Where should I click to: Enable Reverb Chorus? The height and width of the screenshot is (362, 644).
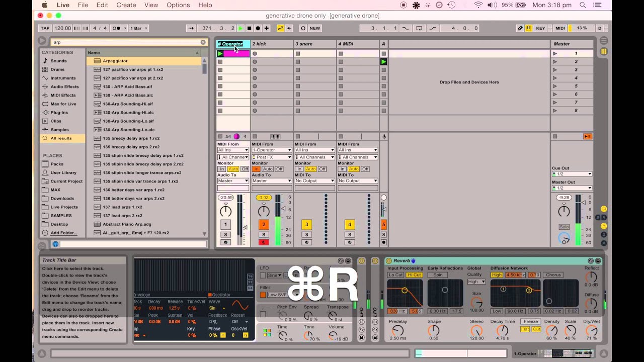(x=553, y=275)
